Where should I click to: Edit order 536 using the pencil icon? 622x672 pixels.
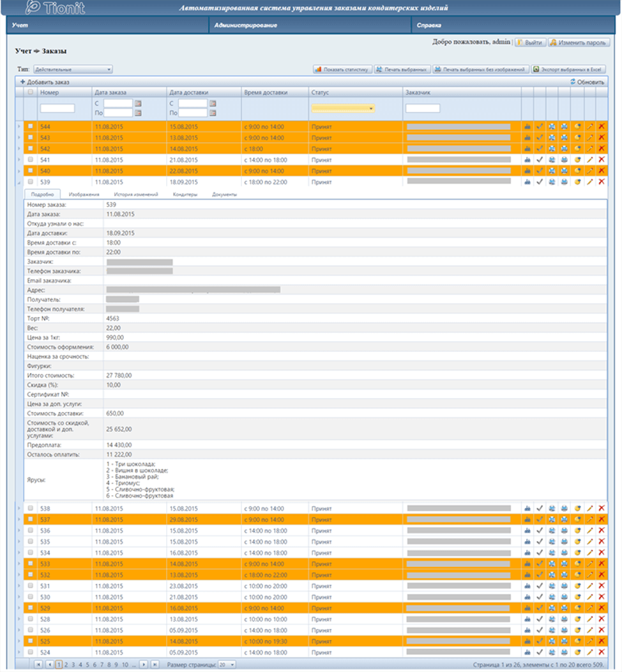(590, 531)
